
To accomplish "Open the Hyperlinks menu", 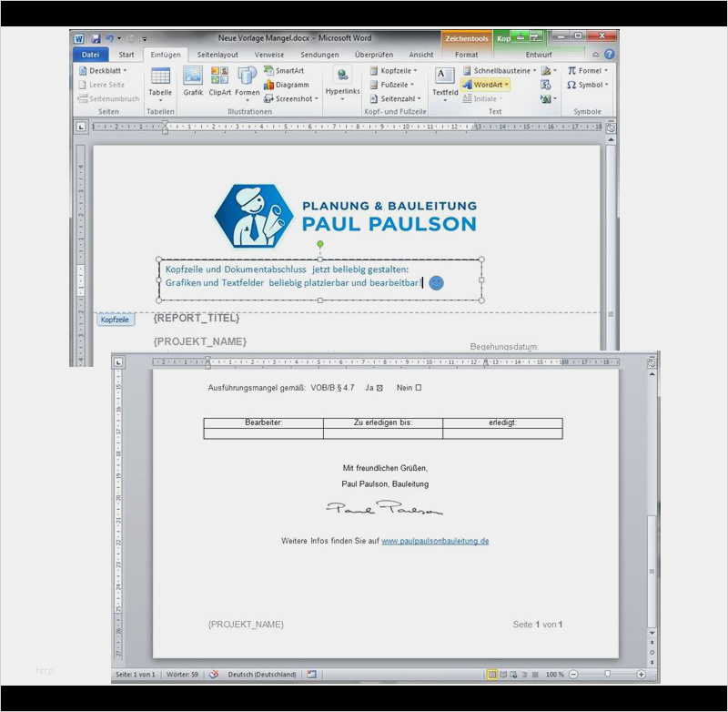I will click(x=343, y=84).
